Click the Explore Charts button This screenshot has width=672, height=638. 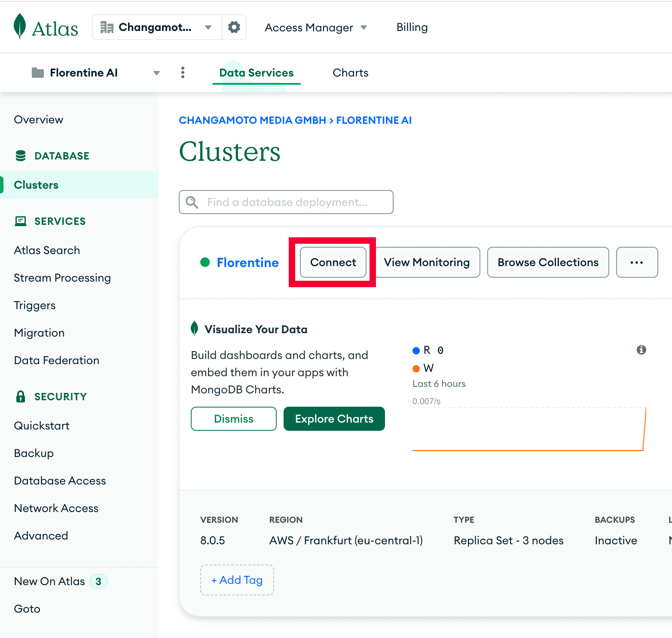(x=334, y=419)
